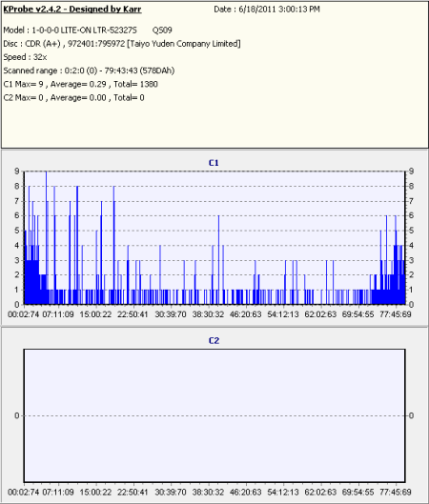Click the 0 value label left of C2 chart
The width and height of the screenshot is (429, 504).
click(17, 415)
